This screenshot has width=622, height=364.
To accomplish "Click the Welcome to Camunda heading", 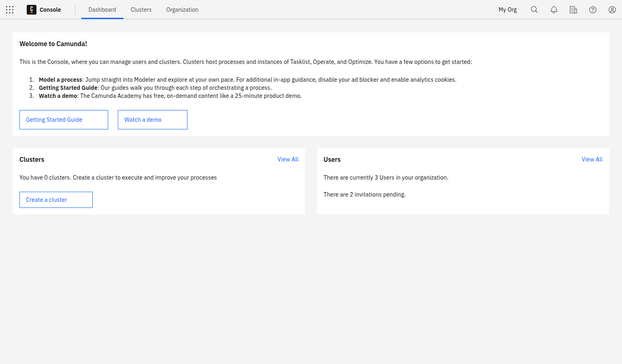I will pos(53,44).
